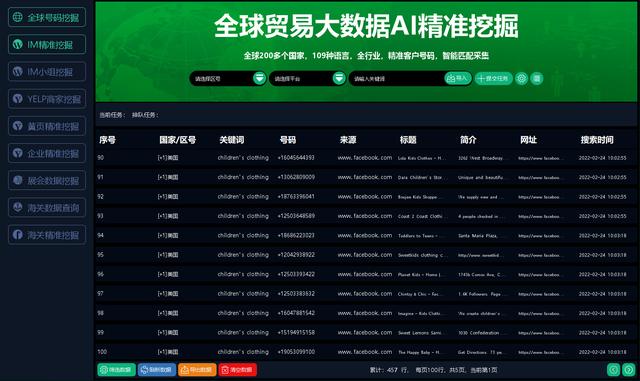640x381 pixels.
Task: Click the 号码 column header
Action: [288, 140]
